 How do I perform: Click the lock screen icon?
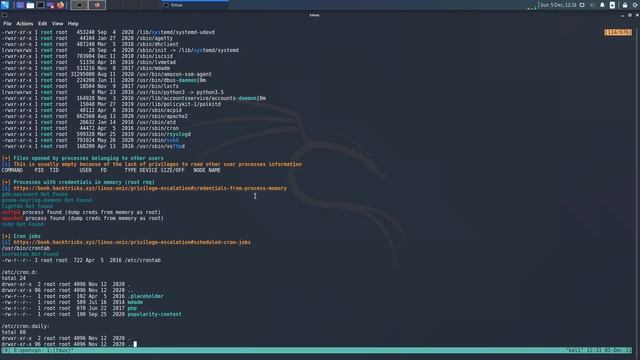(625, 5)
